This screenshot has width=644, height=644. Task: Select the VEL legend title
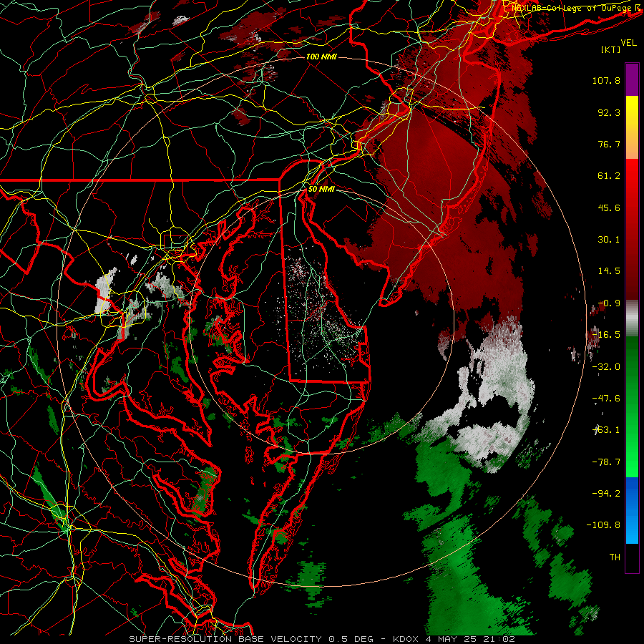[x=629, y=42]
